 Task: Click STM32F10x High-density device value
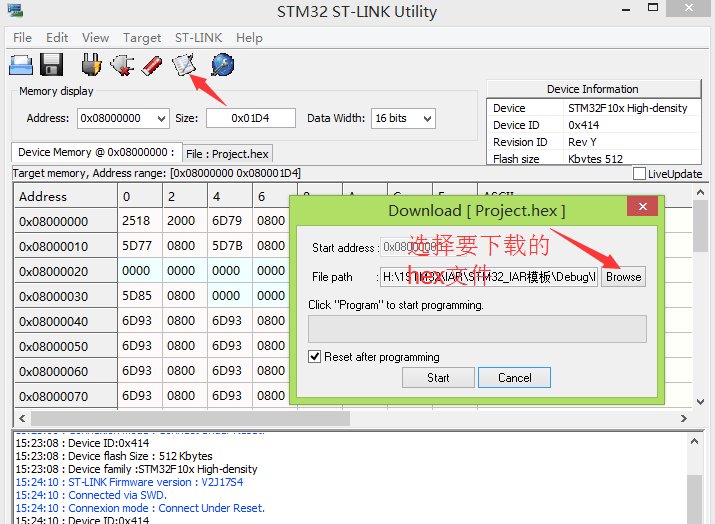(627, 108)
